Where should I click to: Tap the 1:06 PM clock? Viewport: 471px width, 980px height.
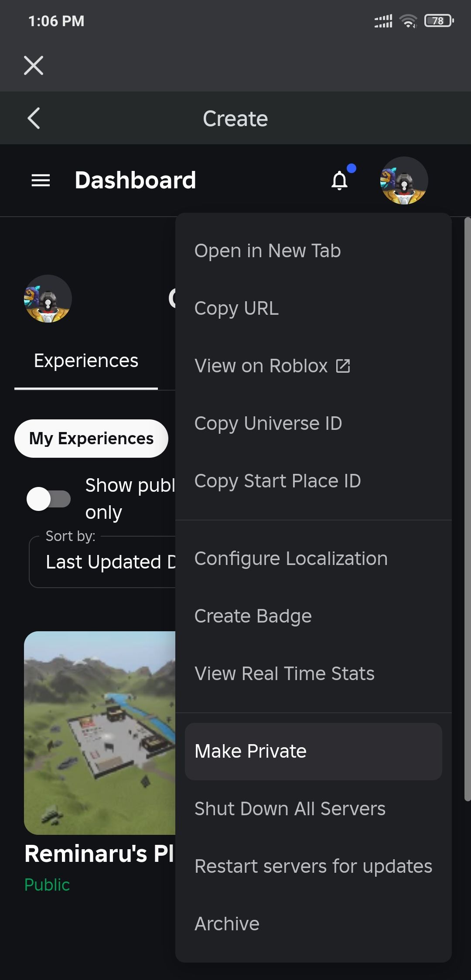(56, 21)
